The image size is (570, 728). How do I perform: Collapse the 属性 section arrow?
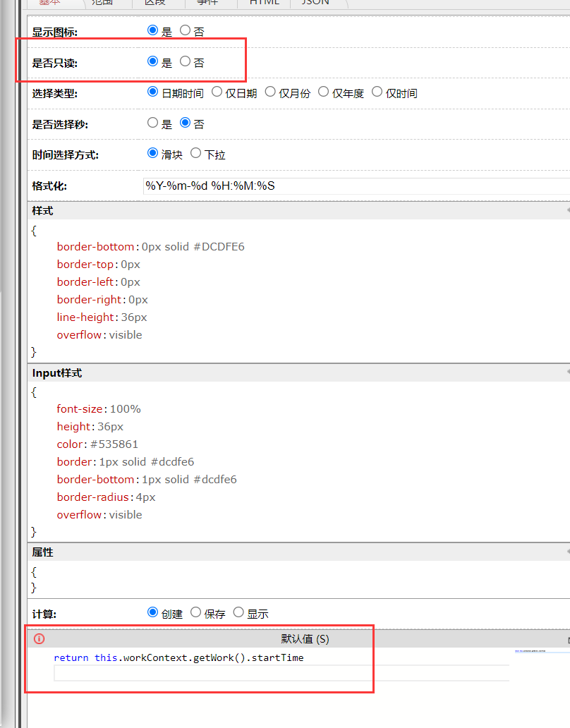pos(567,552)
